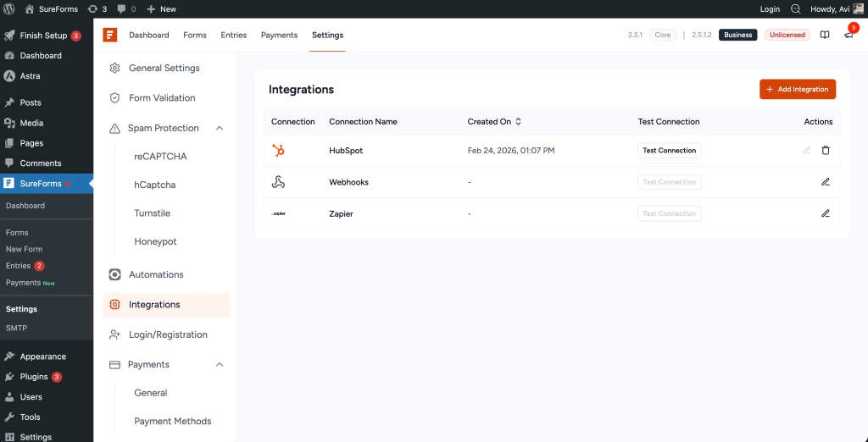The width and height of the screenshot is (868, 442).
Task: Edit the Zapier integration pencil icon
Action: coord(826,213)
